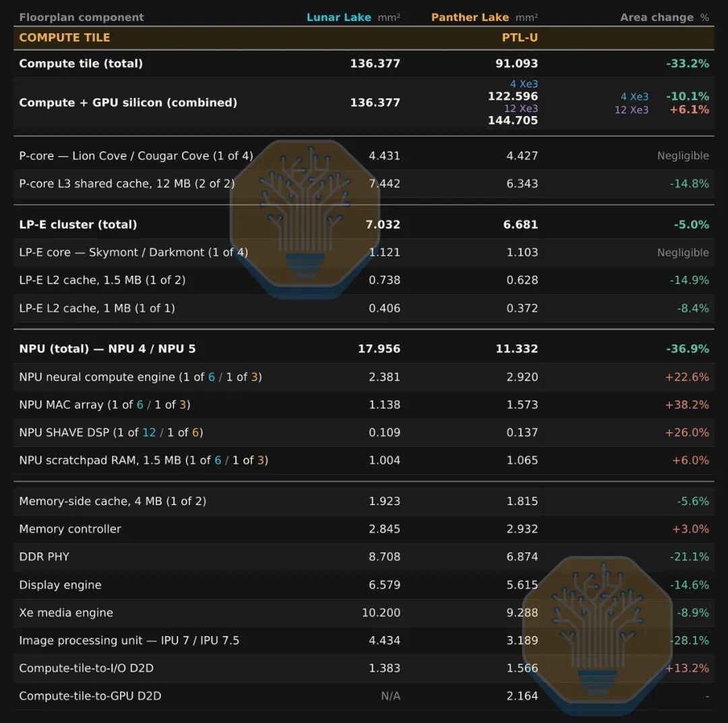Click the -33.2% area change value
The height and width of the screenshot is (723, 728).
[x=688, y=63]
